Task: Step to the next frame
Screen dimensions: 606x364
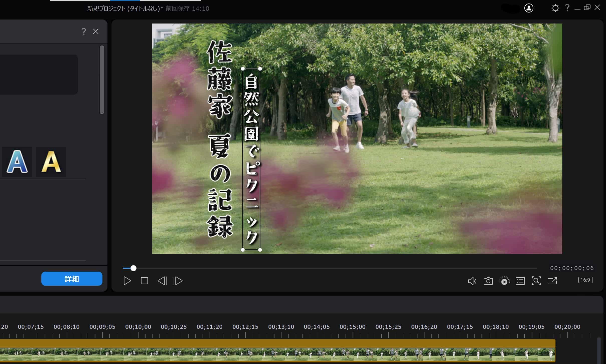Action: point(178,281)
